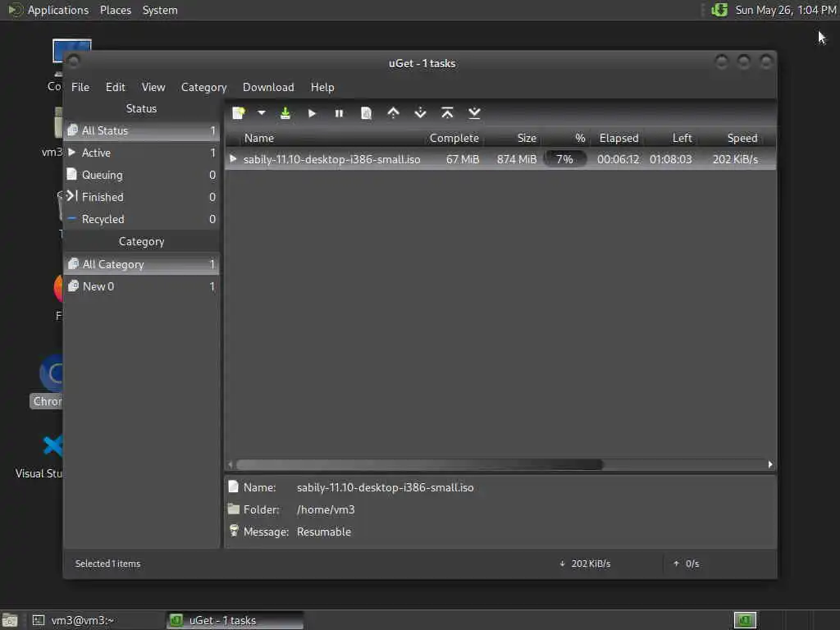The width and height of the screenshot is (840, 630).
Task: Open download properties icon in toolbar
Action: coord(366,113)
